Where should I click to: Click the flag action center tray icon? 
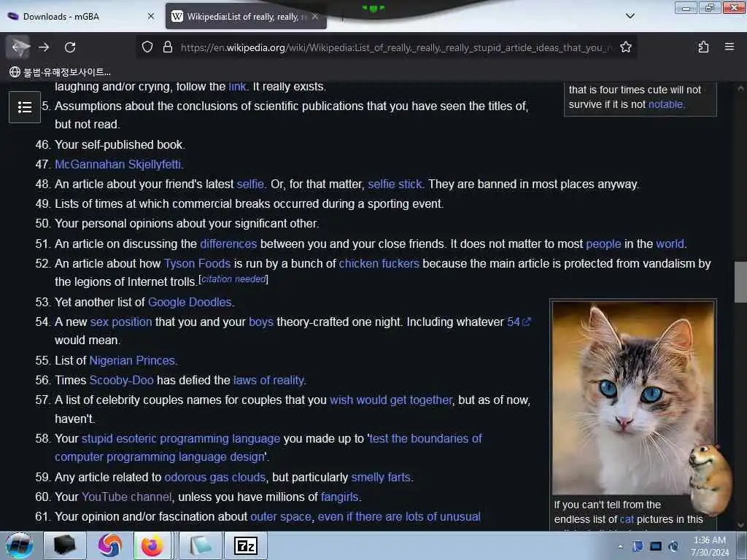(638, 546)
